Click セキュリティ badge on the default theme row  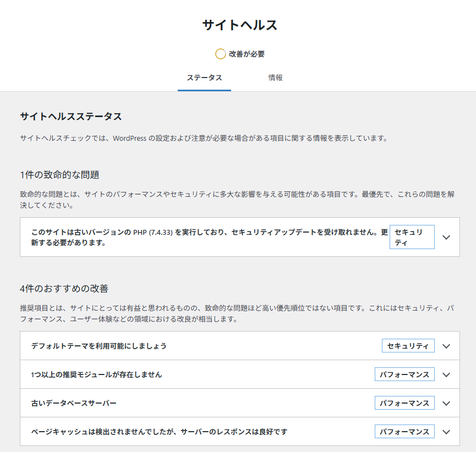tap(408, 346)
